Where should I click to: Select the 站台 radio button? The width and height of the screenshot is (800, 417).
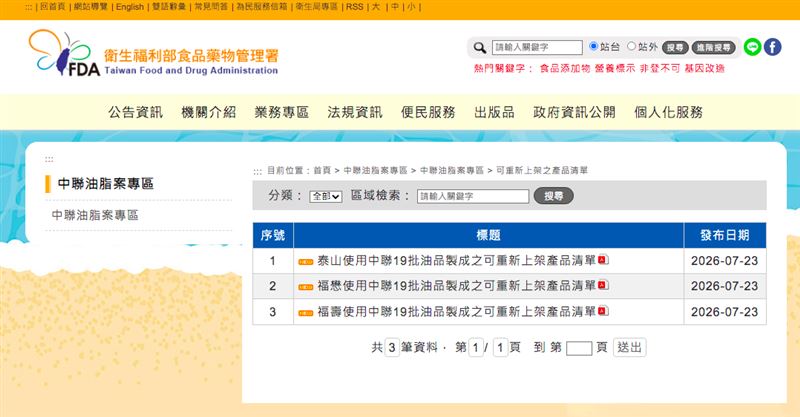(x=593, y=46)
